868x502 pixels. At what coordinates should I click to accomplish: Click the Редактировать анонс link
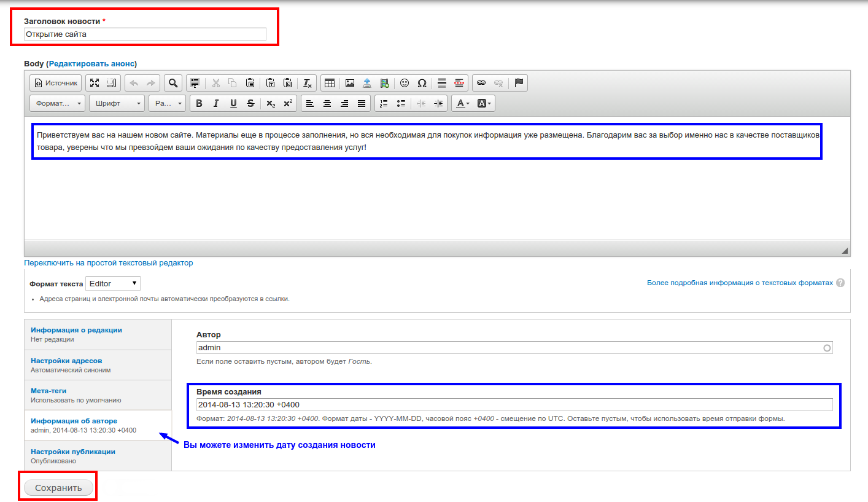(91, 64)
